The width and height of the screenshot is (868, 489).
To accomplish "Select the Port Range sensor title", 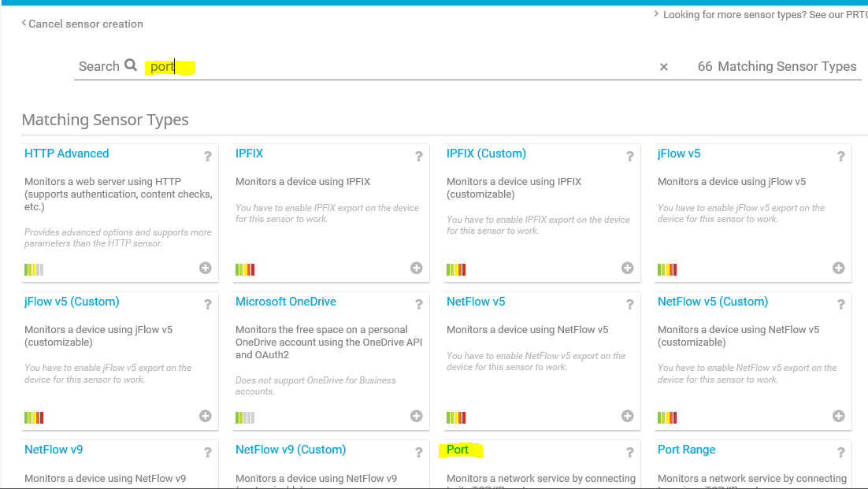I will click(x=686, y=450).
